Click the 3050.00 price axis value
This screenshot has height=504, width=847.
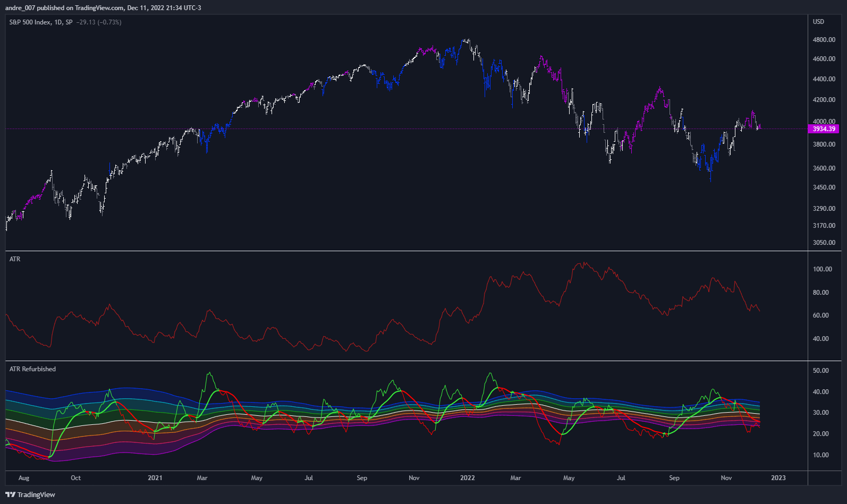824,243
